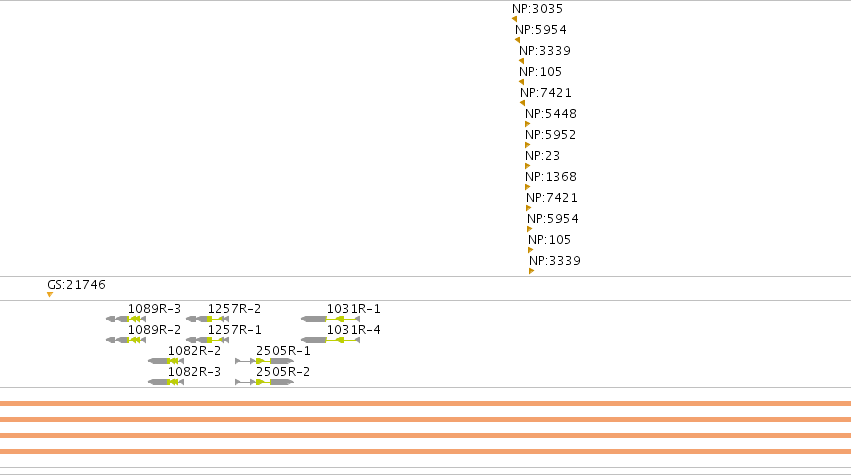Click NP:7421 label with right-pointing marker
The width and height of the screenshot is (851, 475).
point(552,198)
